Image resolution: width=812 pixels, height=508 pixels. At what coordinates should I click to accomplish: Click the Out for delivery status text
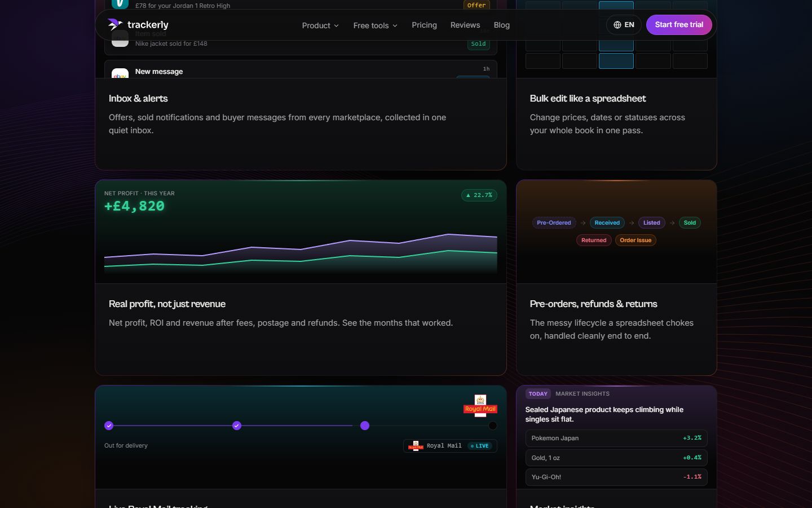point(126,445)
